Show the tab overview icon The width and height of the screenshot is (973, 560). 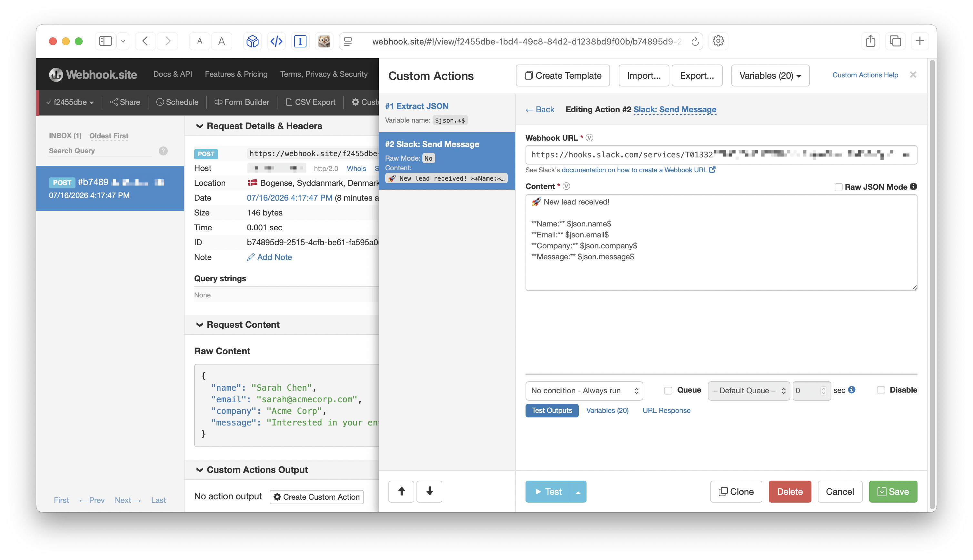pos(895,41)
